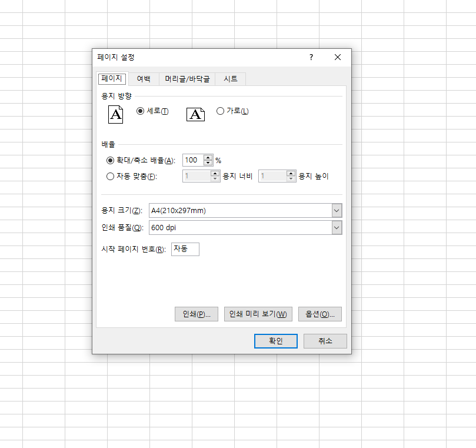Screen dimensions: 476x448
Task: Decrease the scale percentage with down arrow
Action: (x=208, y=163)
